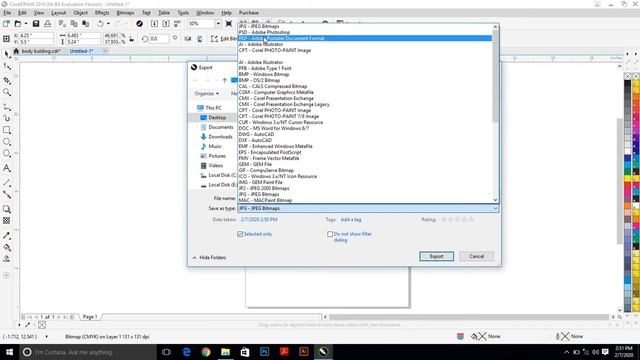Click the Windows Start button

(9, 352)
